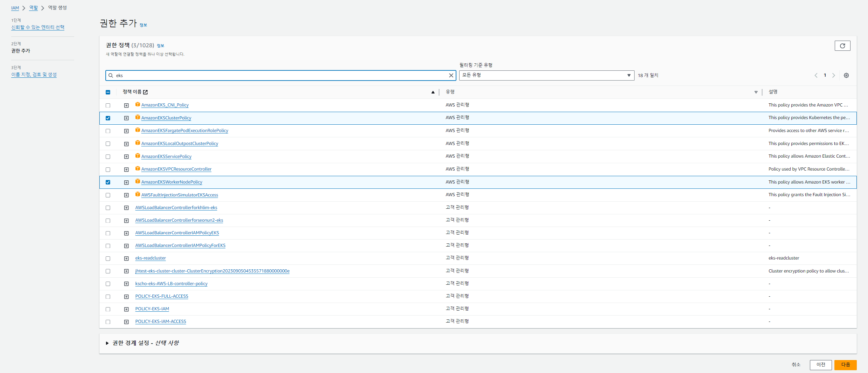Click the magnifier icon in search box

pyautogui.click(x=111, y=75)
